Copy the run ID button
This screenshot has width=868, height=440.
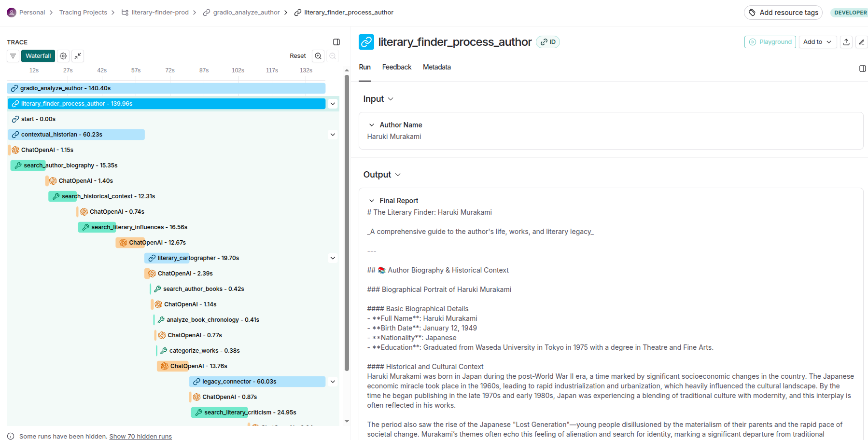tap(547, 42)
